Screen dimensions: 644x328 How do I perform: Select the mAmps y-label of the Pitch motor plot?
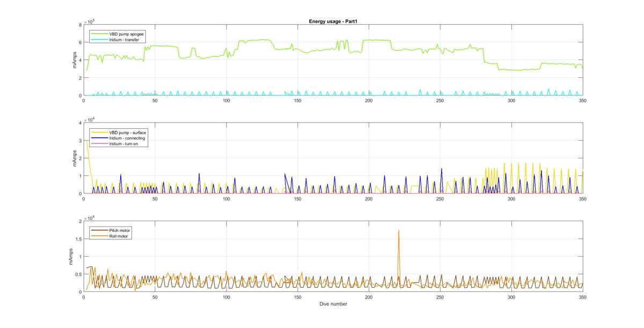71,257
